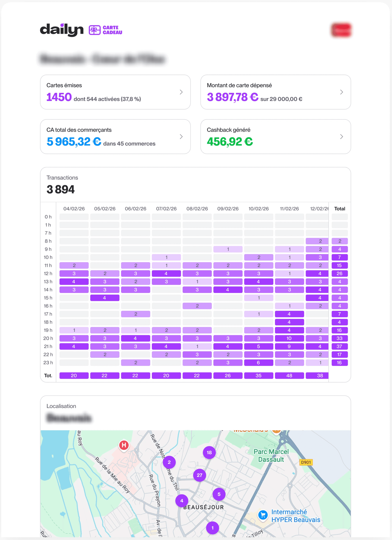The width and height of the screenshot is (392, 540).
Task: Click the blurred red button at top right
Action: click(341, 30)
